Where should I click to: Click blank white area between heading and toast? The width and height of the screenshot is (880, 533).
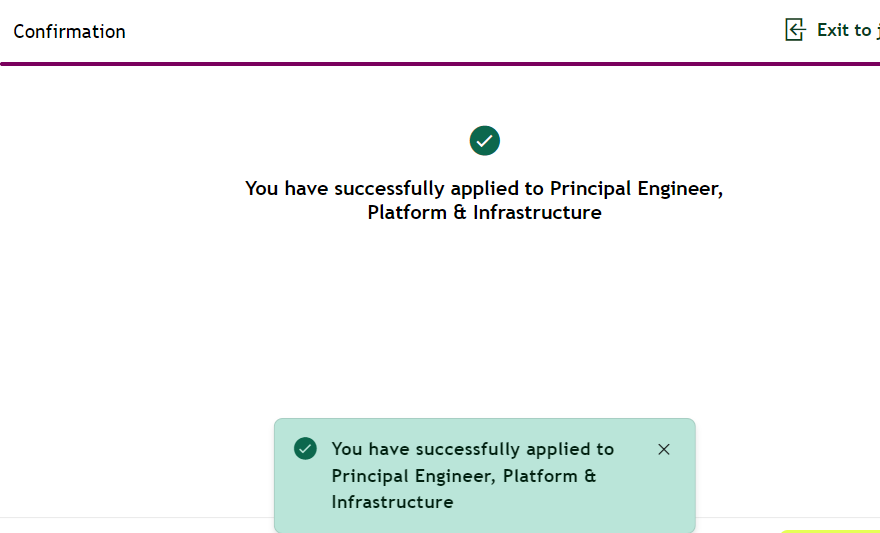(x=484, y=320)
